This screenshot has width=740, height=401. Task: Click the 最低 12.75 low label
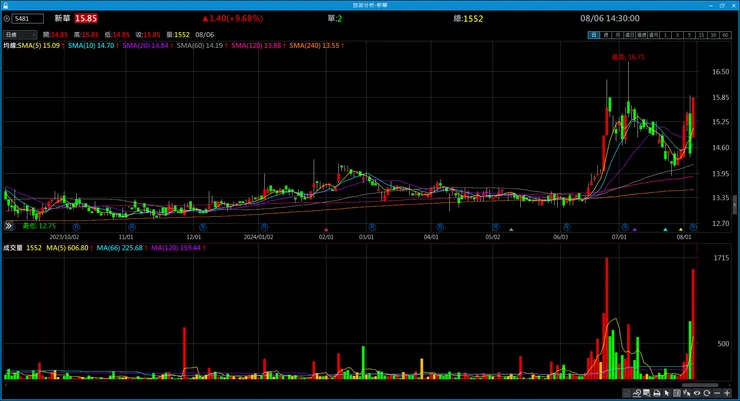pyautogui.click(x=39, y=226)
